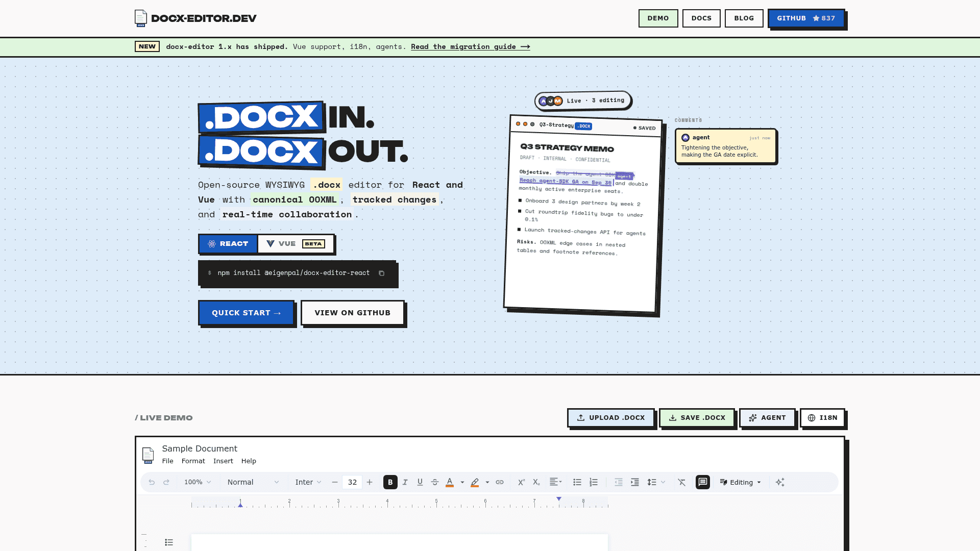Open the Normal paragraph style dropdown
Image resolution: width=980 pixels, height=551 pixels.
(x=253, y=482)
